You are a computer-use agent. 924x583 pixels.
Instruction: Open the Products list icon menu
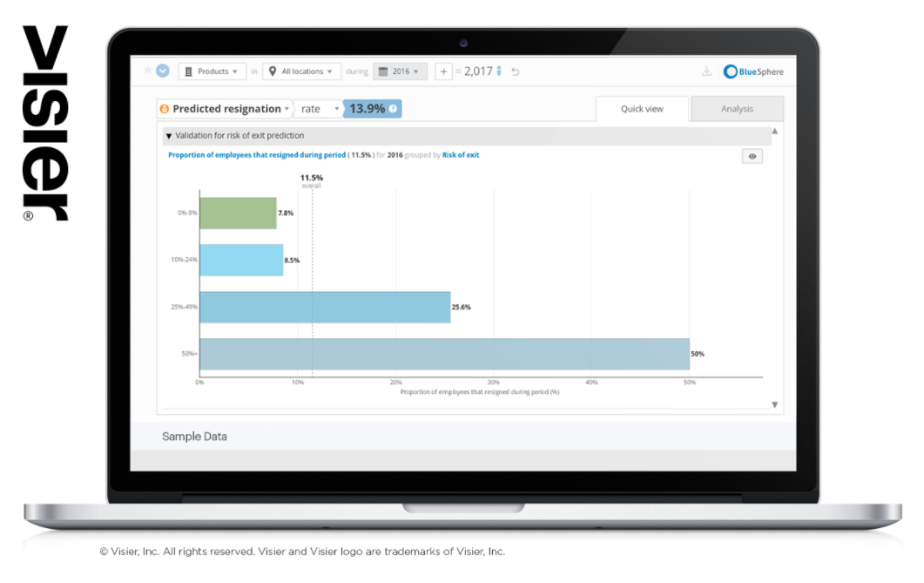[188, 71]
